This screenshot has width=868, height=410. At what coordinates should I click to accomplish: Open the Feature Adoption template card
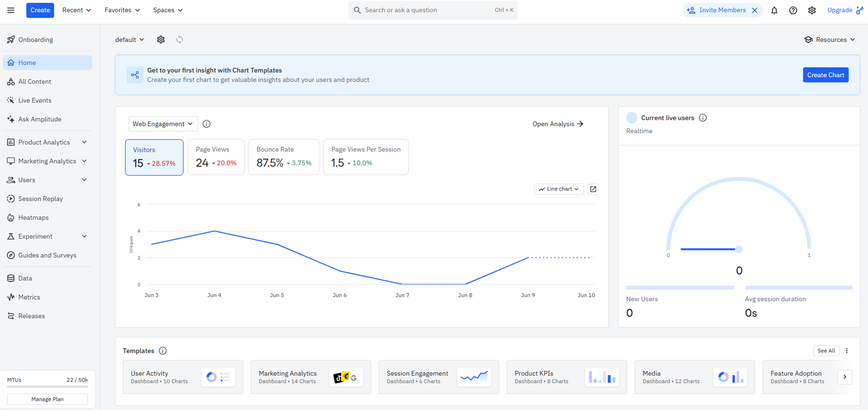tap(799, 377)
